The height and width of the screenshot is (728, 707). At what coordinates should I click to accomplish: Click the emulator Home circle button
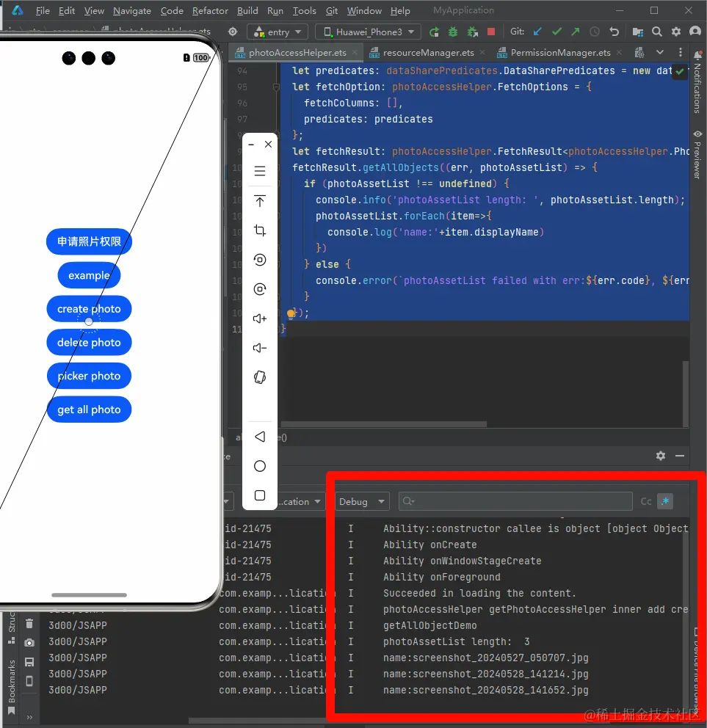[x=260, y=466]
